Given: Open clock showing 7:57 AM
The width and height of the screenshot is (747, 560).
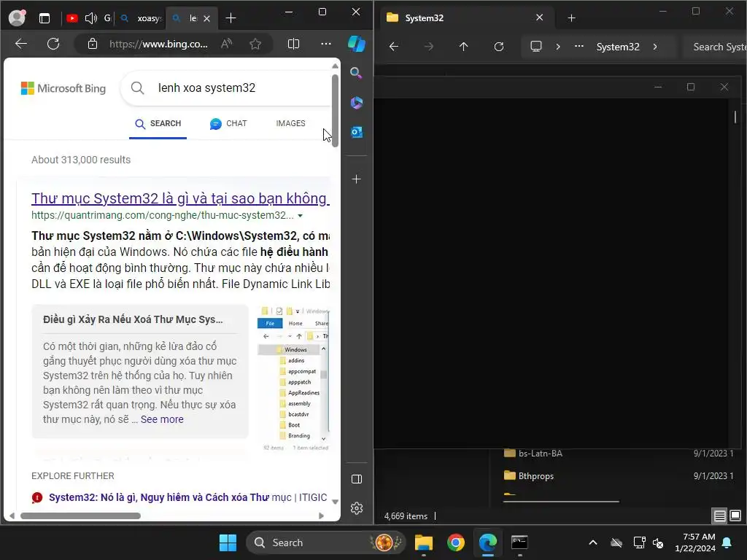Looking at the screenshot, I should (x=695, y=542).
